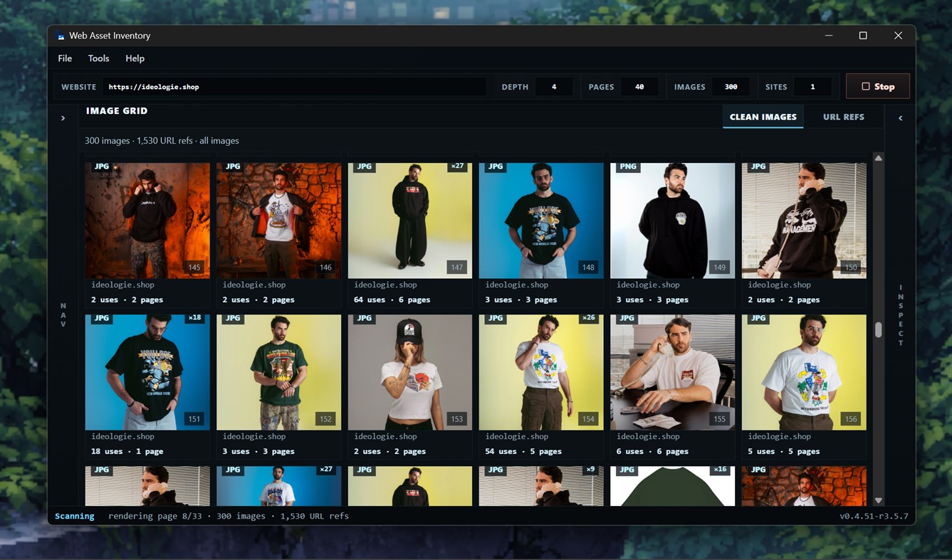Switch to the CLEAN IMAGES tab
This screenshot has width=952, height=560.
click(763, 117)
